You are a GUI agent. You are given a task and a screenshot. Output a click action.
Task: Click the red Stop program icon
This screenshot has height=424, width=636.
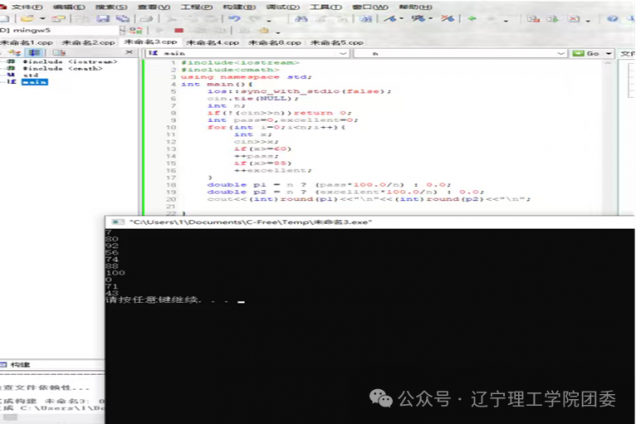click(x=179, y=30)
